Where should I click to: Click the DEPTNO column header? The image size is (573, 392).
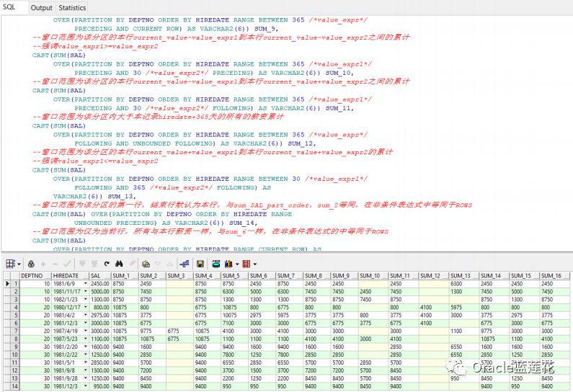pyautogui.click(x=35, y=276)
